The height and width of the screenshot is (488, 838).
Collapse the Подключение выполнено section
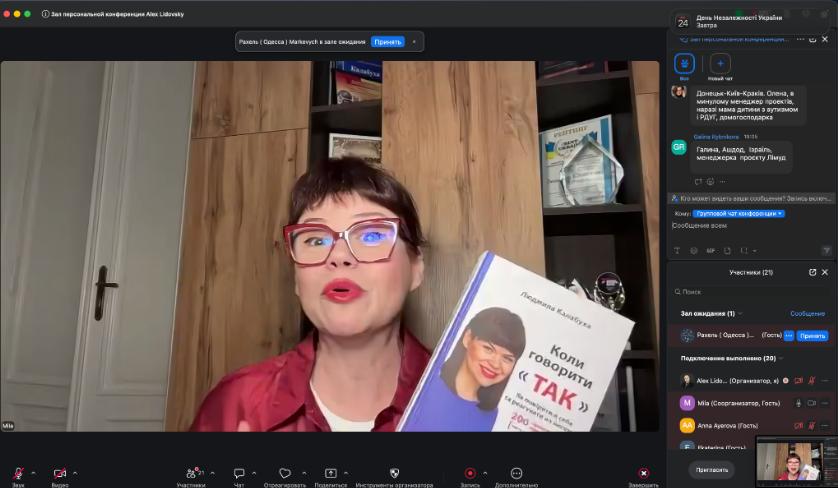[x=781, y=358]
